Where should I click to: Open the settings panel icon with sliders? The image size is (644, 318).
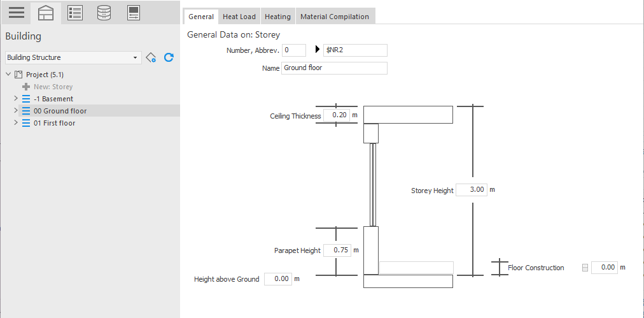pyautogui.click(x=134, y=13)
